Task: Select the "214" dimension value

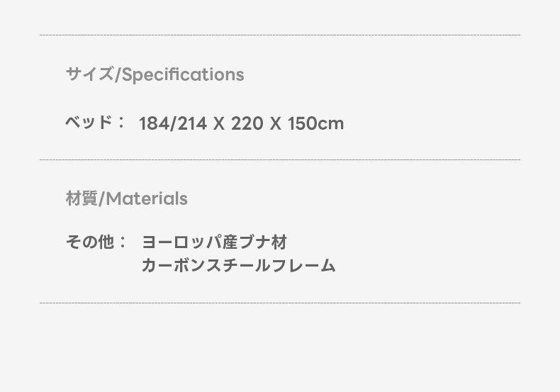Action: 191,123
